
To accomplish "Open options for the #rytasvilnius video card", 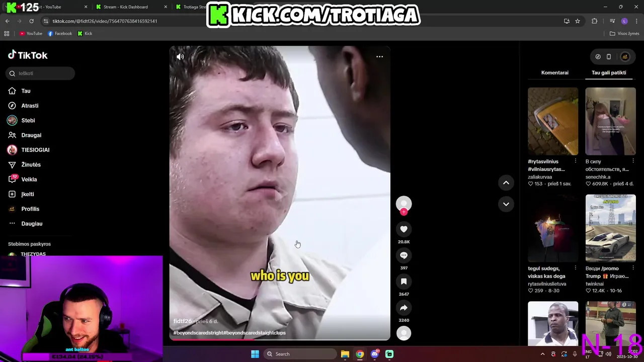I will 576,161.
